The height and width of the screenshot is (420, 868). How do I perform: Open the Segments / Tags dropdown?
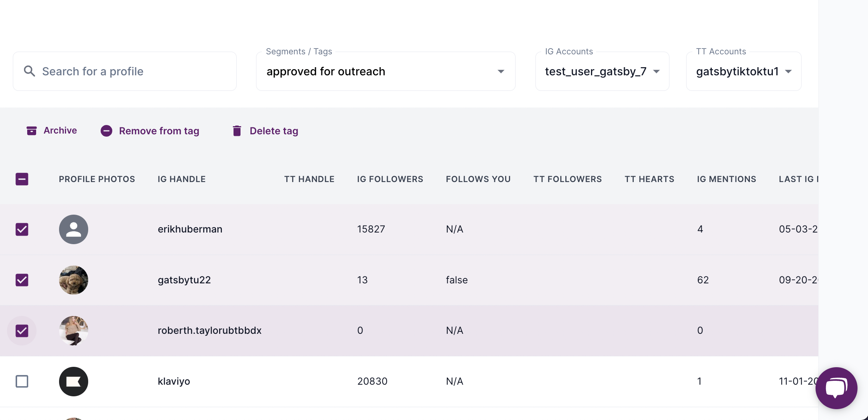point(386,71)
